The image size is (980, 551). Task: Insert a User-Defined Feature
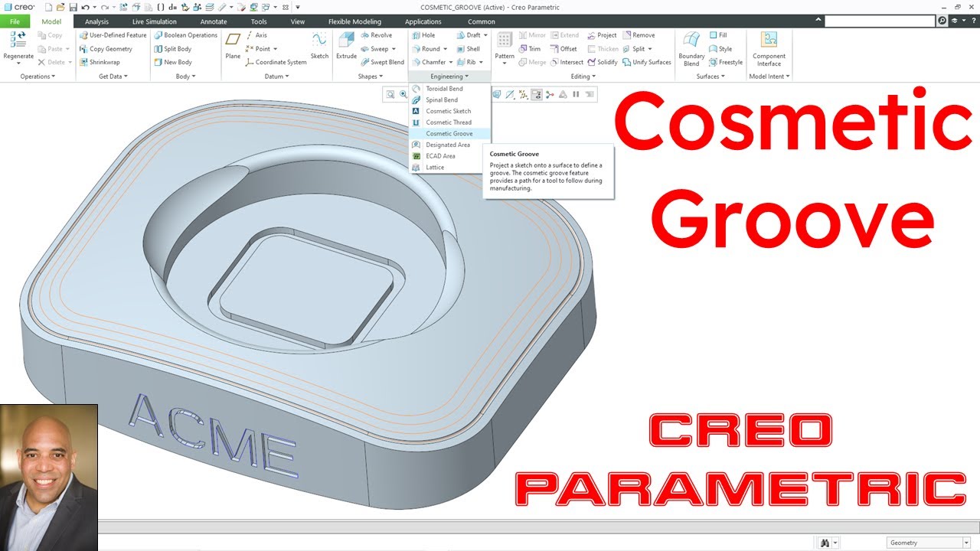(113, 35)
